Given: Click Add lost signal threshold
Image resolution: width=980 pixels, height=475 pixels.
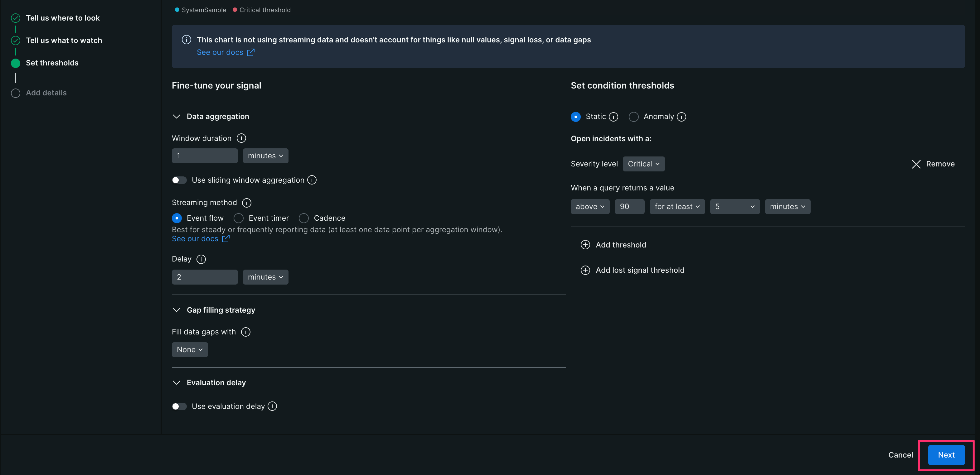Looking at the screenshot, I should [639, 270].
